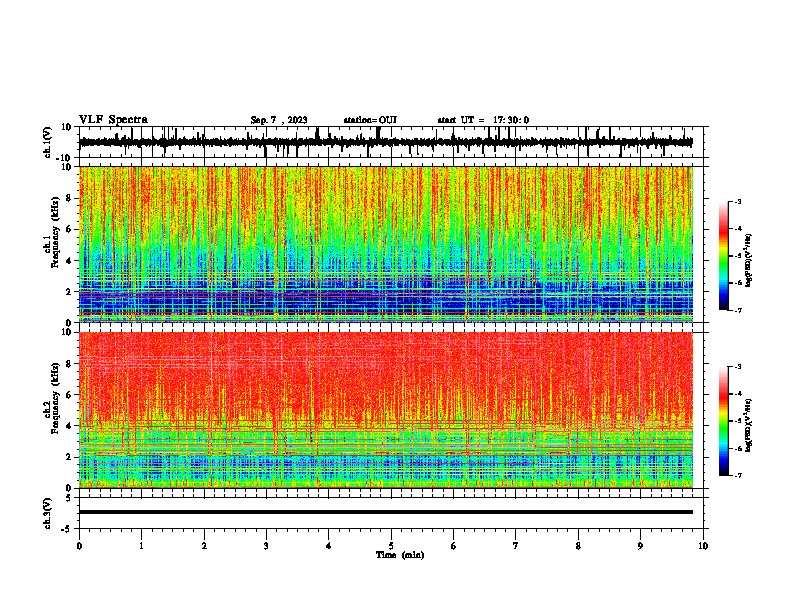This screenshot has width=792, height=612.
Task: Click the "5" tick on ch.3(V) axis
Action: tap(70, 498)
